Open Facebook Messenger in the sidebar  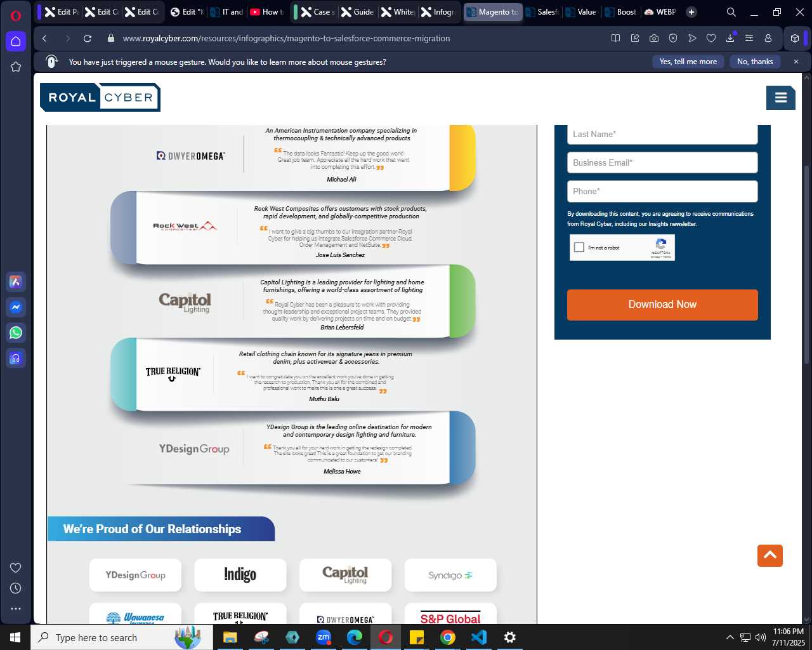click(16, 307)
